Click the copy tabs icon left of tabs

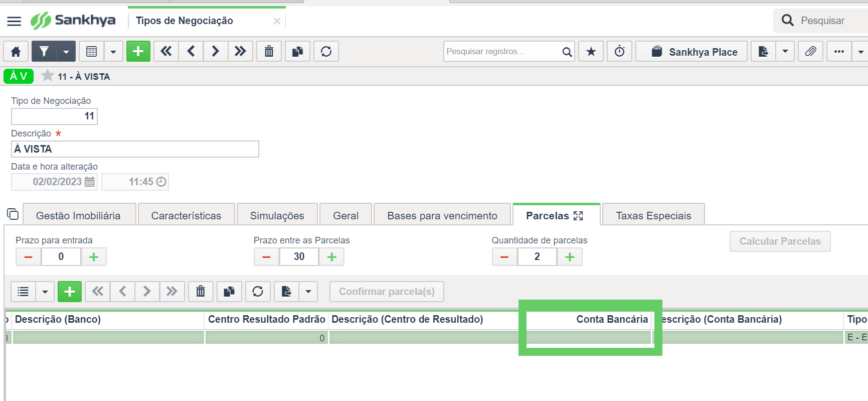(x=13, y=214)
